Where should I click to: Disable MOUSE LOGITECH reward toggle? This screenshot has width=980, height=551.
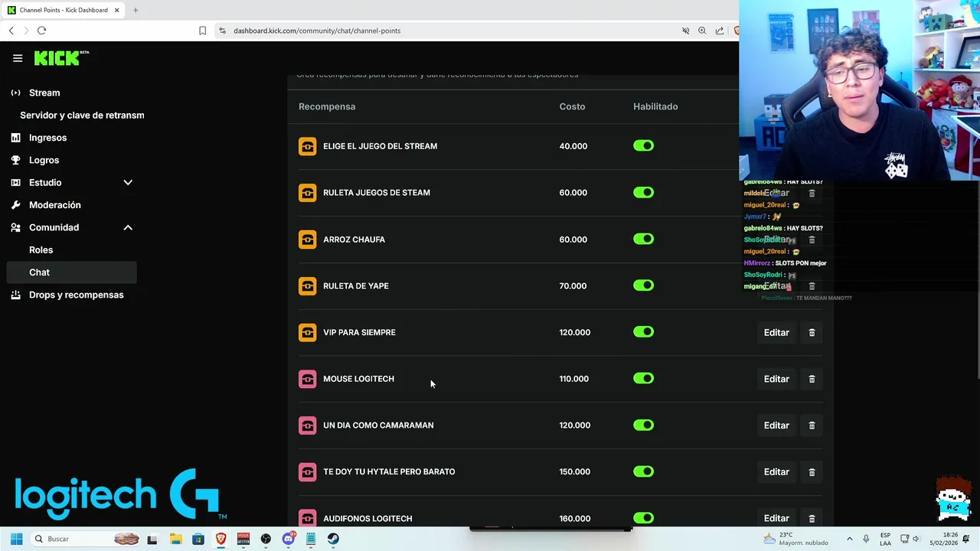tap(643, 379)
